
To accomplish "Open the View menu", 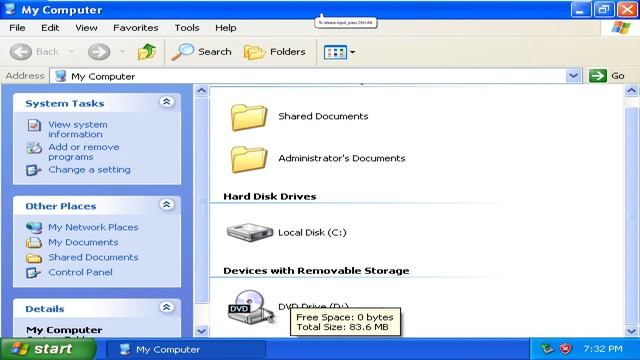I will [86, 28].
